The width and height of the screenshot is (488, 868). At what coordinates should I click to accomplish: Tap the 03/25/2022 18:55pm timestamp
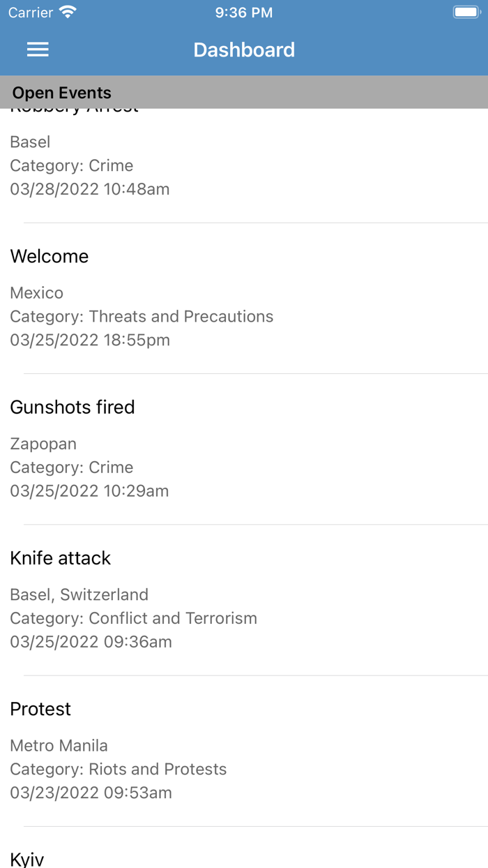pos(90,341)
